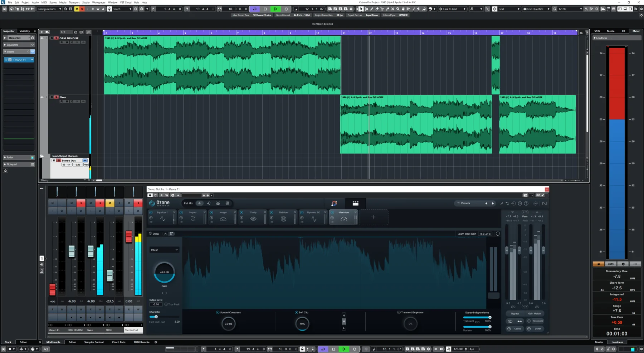
Task: Activate the top toolbar Record button
Action: [286, 9]
